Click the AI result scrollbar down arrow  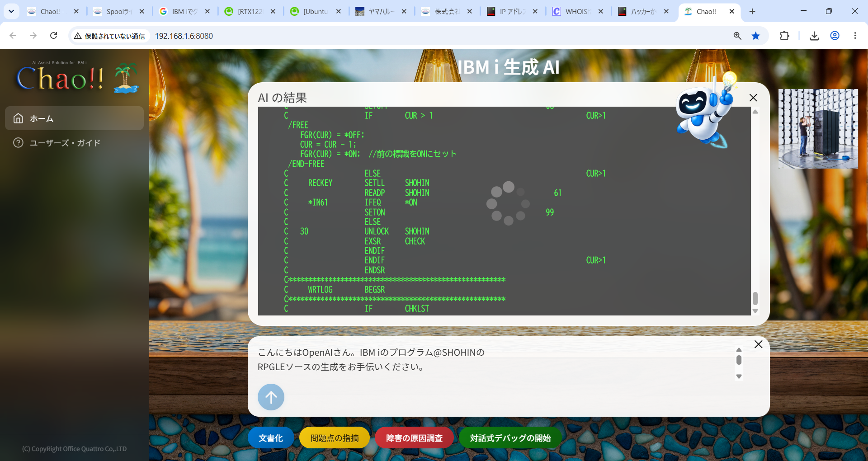click(755, 311)
